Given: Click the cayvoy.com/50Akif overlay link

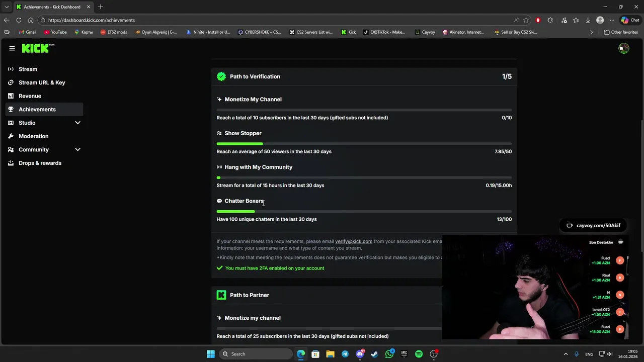Looking at the screenshot, I should tap(593, 225).
